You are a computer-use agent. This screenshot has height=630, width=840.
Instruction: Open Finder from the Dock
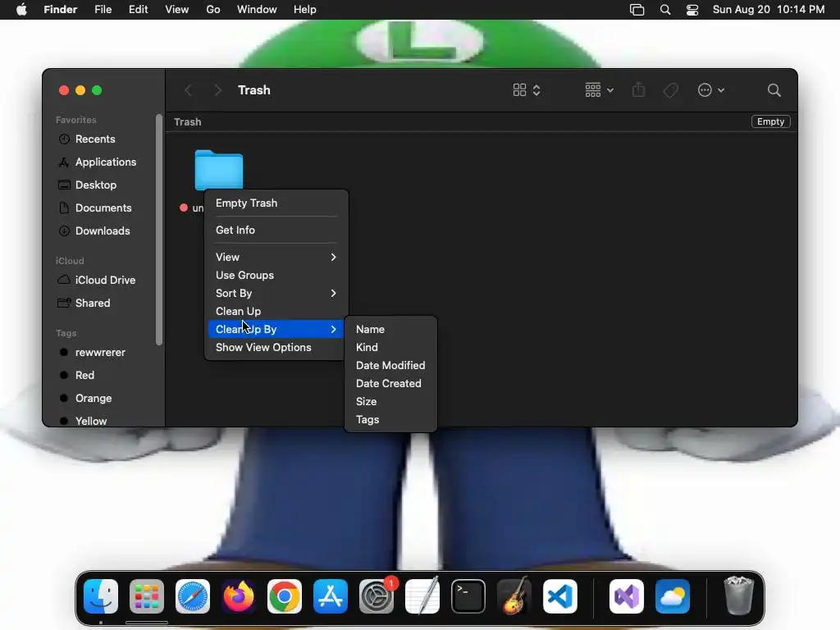point(101,596)
